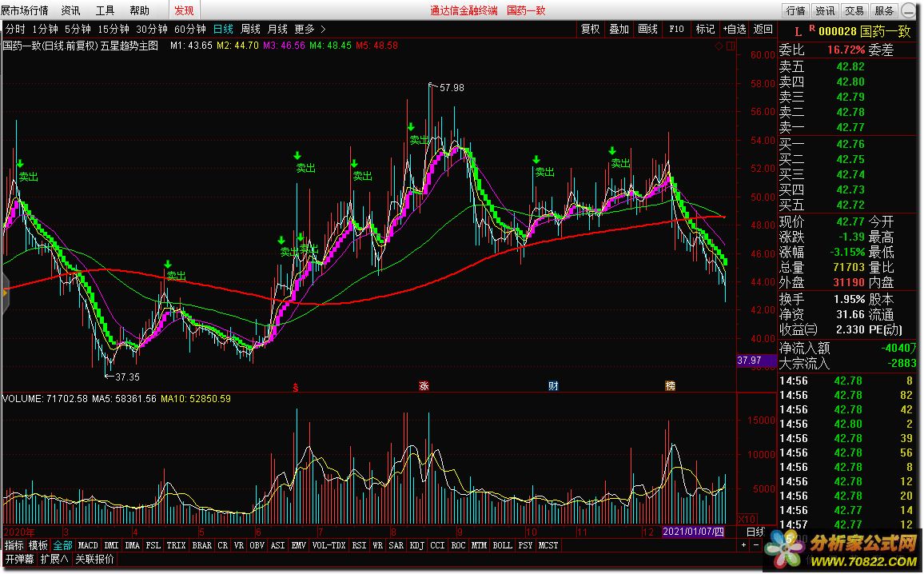Click the red $ marker on timeline
Screen dimensions: 924x574
[296, 387]
